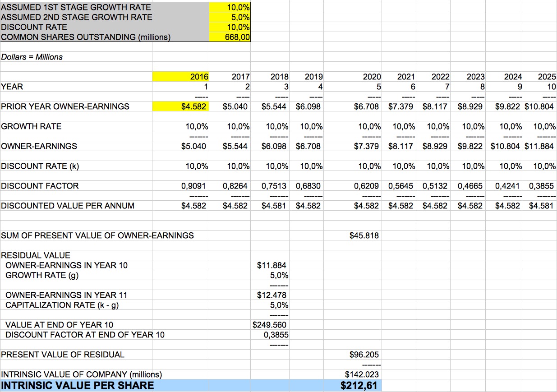557x392 pixels.
Task: Select the $11.884 owner-earnings value for 2025
Action: point(540,146)
